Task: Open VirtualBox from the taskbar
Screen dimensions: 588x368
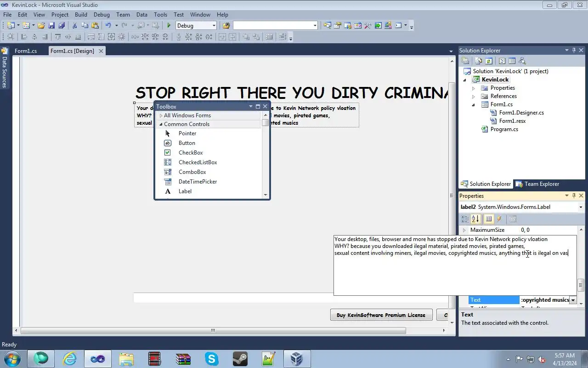Action: [x=297, y=359]
